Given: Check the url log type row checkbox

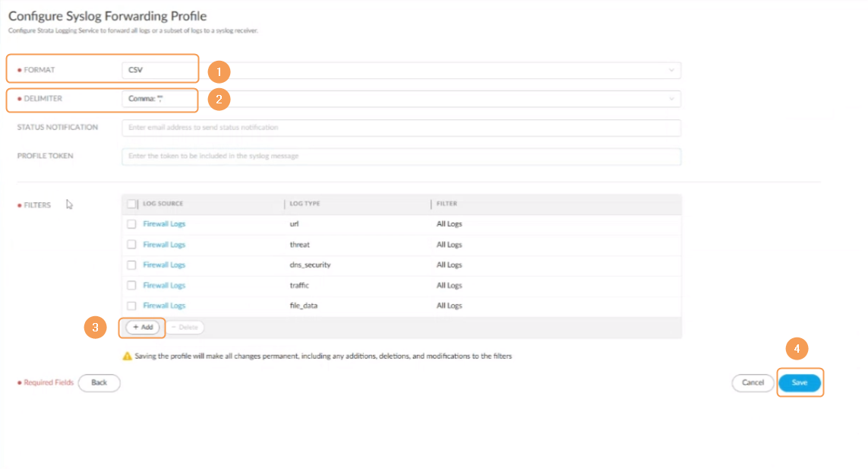Looking at the screenshot, I should (131, 224).
